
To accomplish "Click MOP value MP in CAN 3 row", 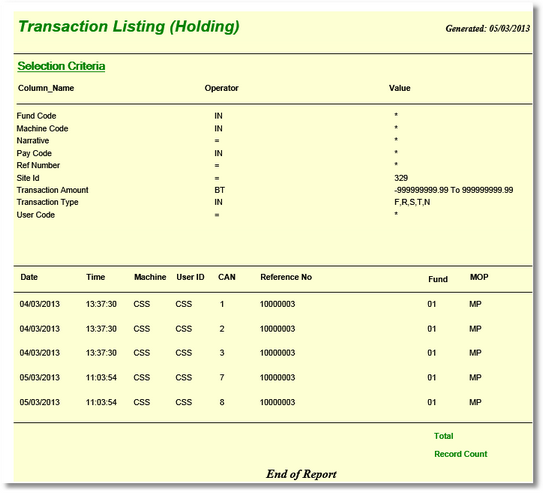I will click(475, 353).
